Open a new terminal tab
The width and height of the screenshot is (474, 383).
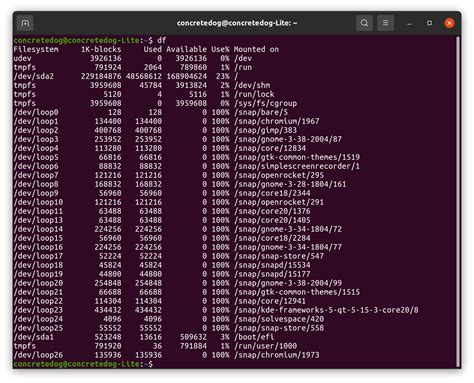(25, 23)
